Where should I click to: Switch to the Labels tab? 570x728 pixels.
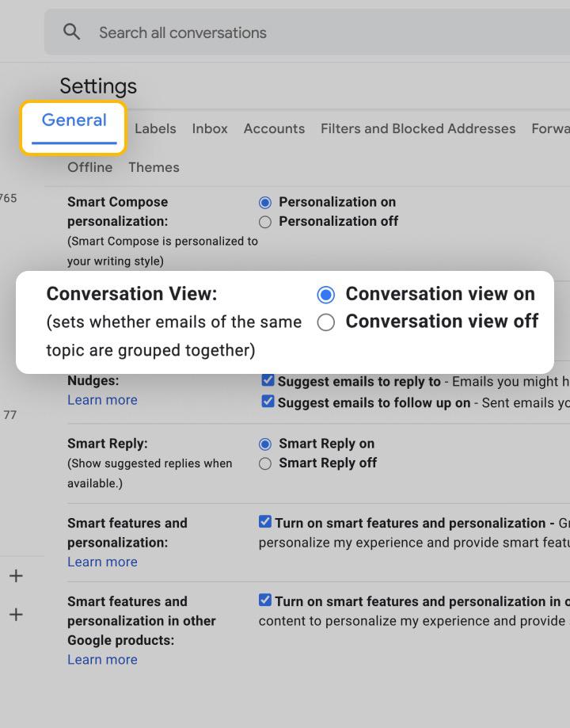(x=155, y=128)
